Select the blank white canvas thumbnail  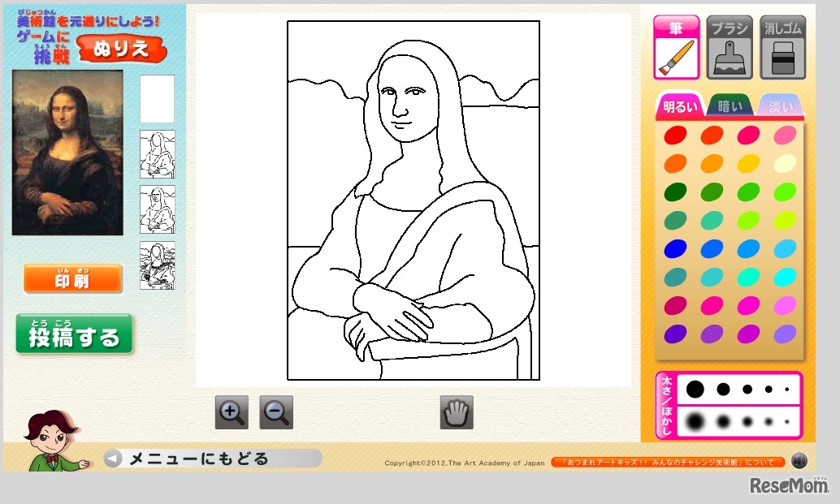157,99
